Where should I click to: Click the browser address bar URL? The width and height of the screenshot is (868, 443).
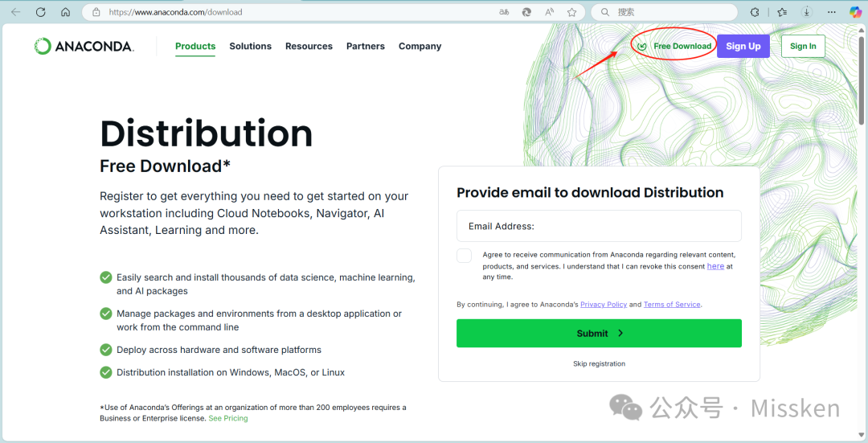(175, 11)
